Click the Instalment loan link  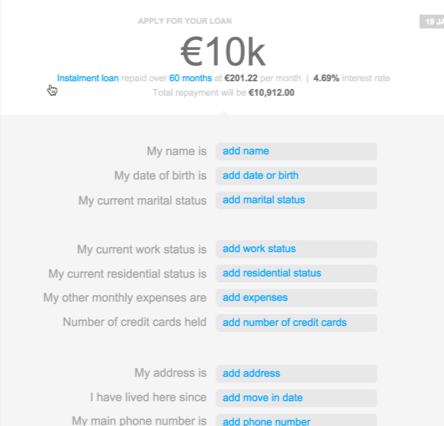tap(88, 78)
